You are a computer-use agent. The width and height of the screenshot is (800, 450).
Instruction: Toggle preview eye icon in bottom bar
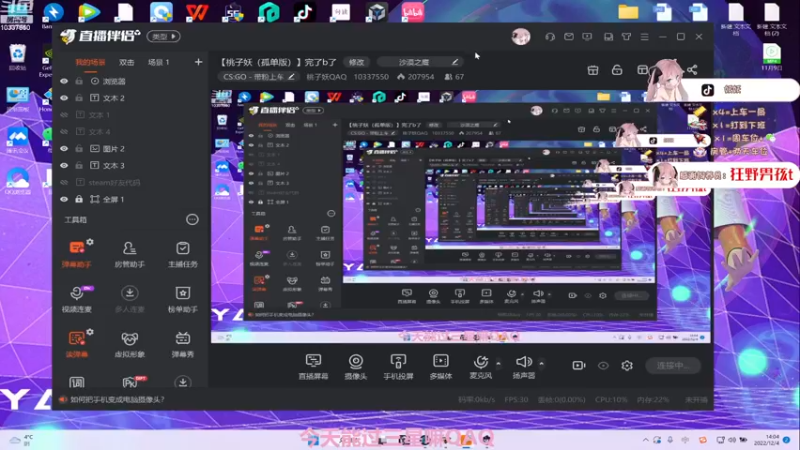click(603, 365)
